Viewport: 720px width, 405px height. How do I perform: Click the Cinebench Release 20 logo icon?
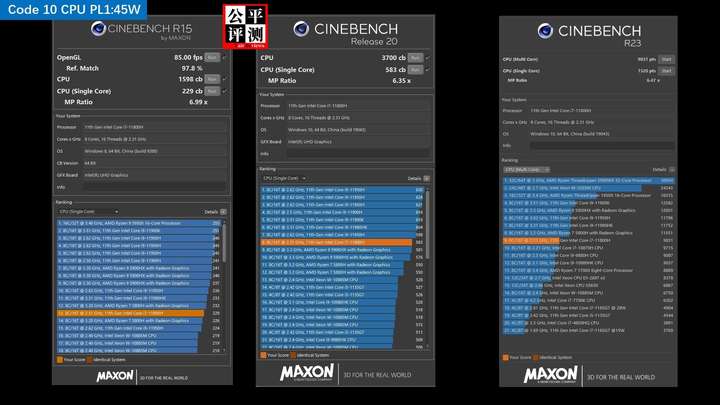tap(301, 28)
